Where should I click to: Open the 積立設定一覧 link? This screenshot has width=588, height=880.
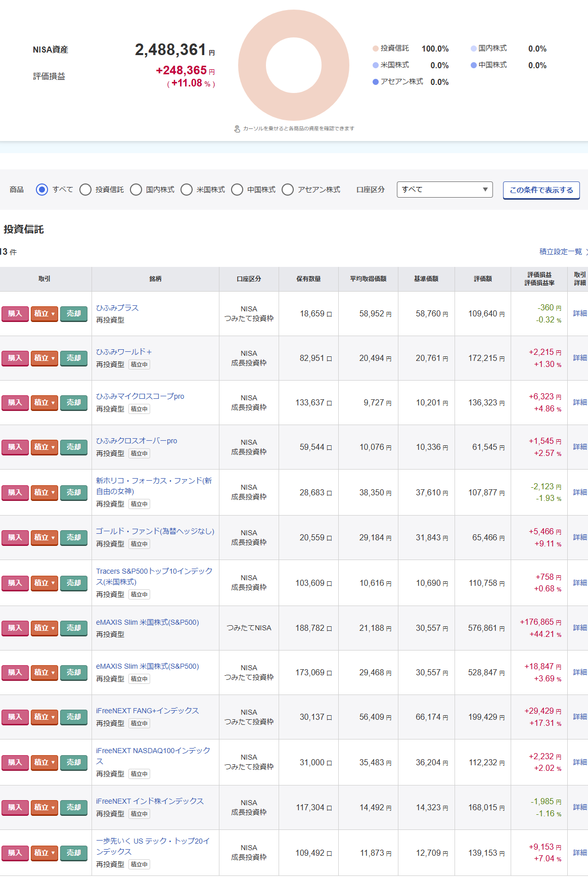pyautogui.click(x=561, y=252)
